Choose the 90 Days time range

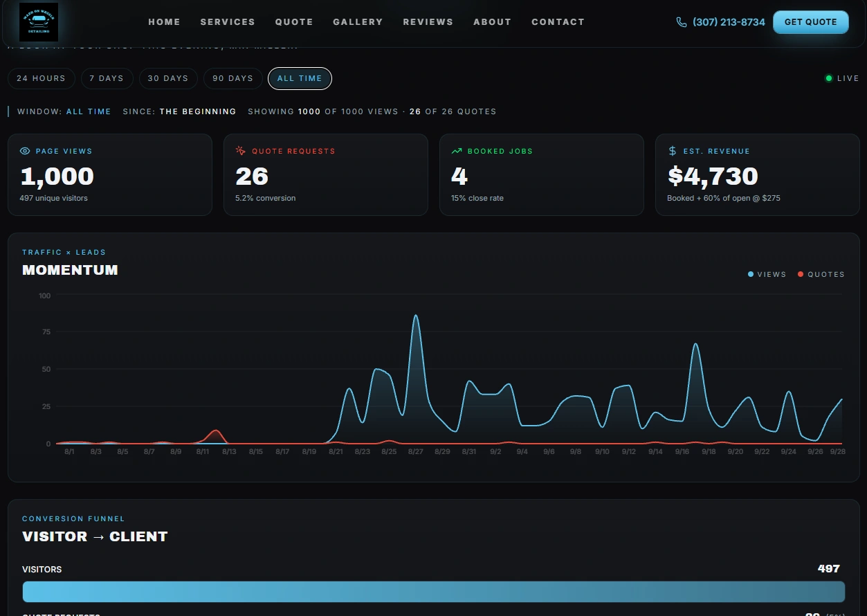(233, 78)
